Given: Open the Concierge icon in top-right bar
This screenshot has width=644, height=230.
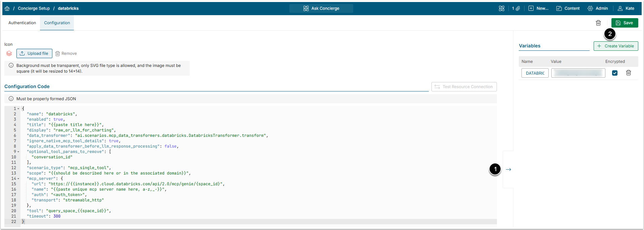Looking at the screenshot, I should [x=501, y=8].
